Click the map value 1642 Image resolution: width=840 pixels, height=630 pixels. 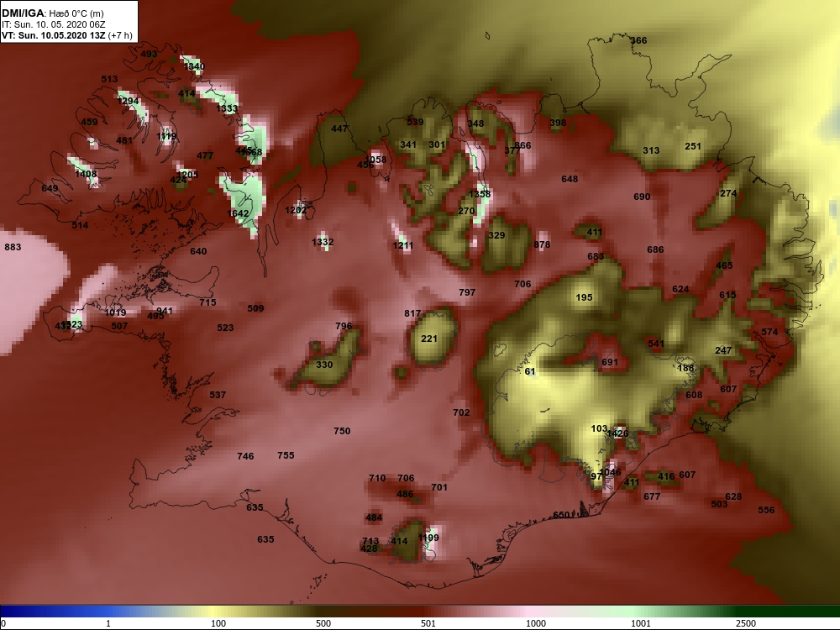[238, 213]
